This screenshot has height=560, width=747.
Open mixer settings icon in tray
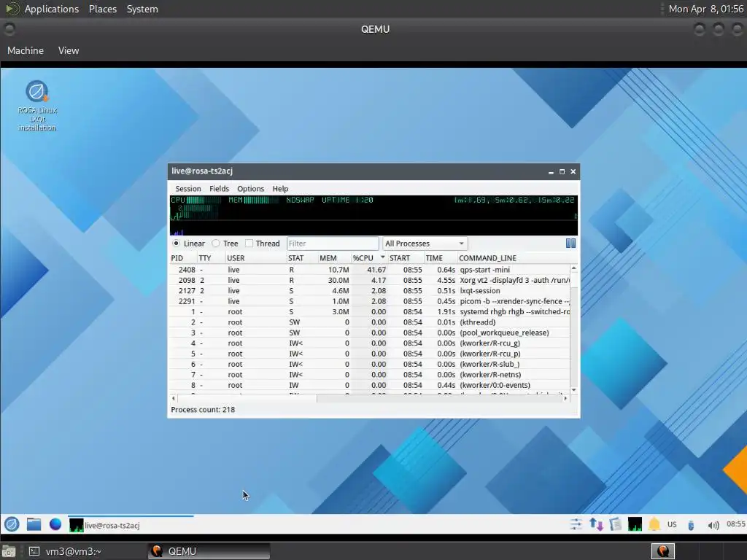coord(576,525)
